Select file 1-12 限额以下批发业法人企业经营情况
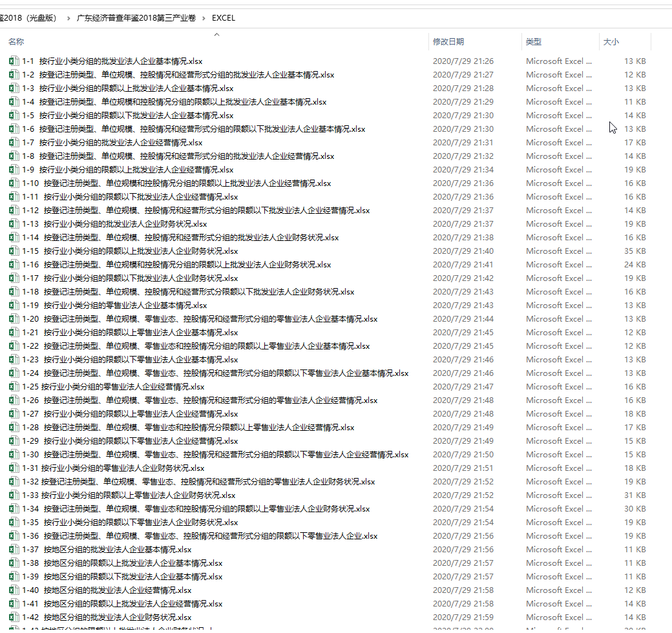Screen dimensions: 672x633 coord(196,211)
